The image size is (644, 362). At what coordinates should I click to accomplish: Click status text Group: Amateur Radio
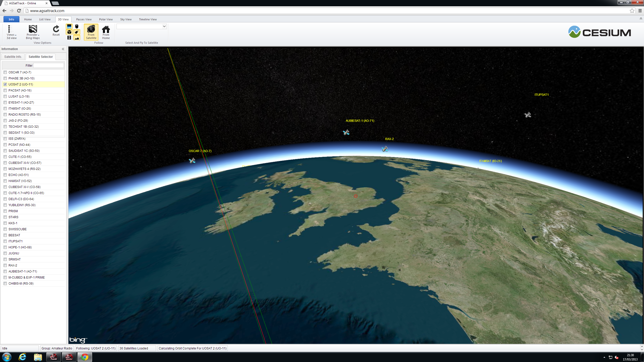tap(57, 348)
